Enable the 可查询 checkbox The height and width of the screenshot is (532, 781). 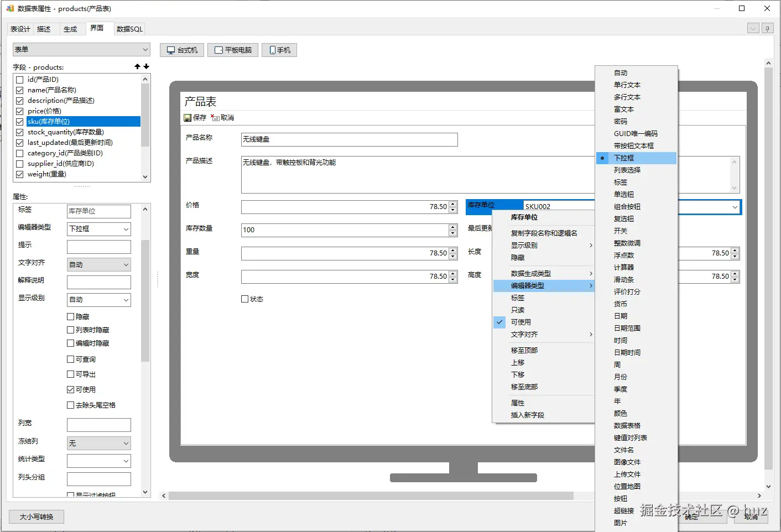tap(70, 359)
